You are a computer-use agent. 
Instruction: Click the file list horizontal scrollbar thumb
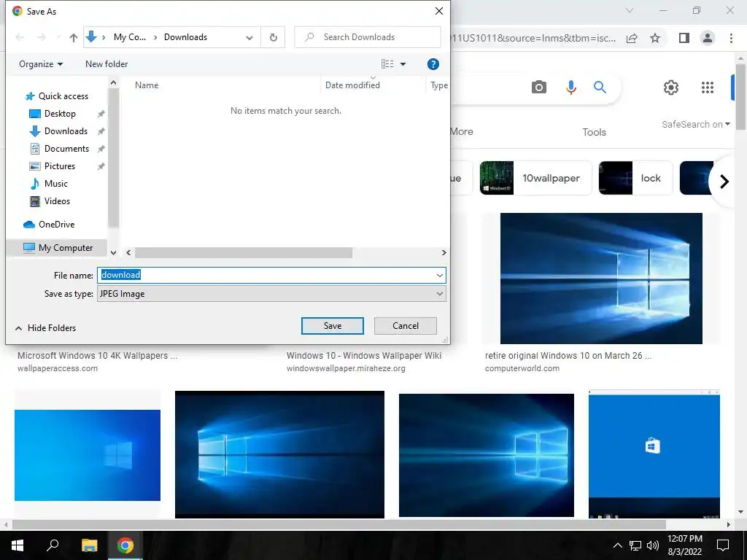point(244,253)
